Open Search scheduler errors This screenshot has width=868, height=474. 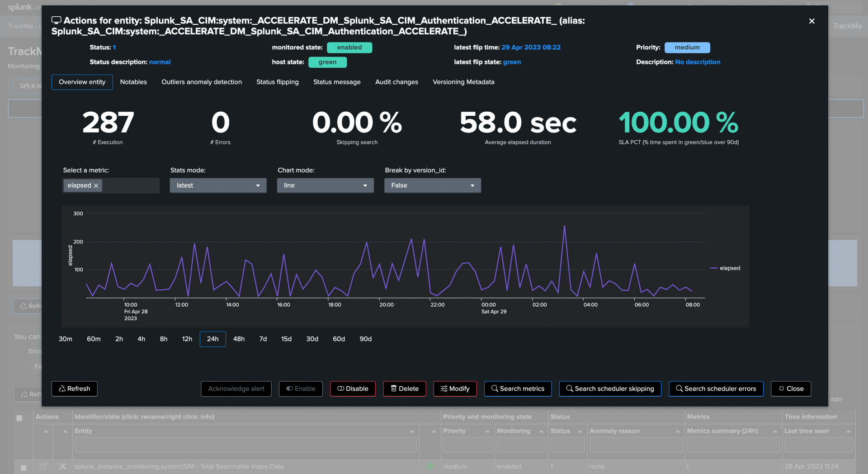pos(716,389)
